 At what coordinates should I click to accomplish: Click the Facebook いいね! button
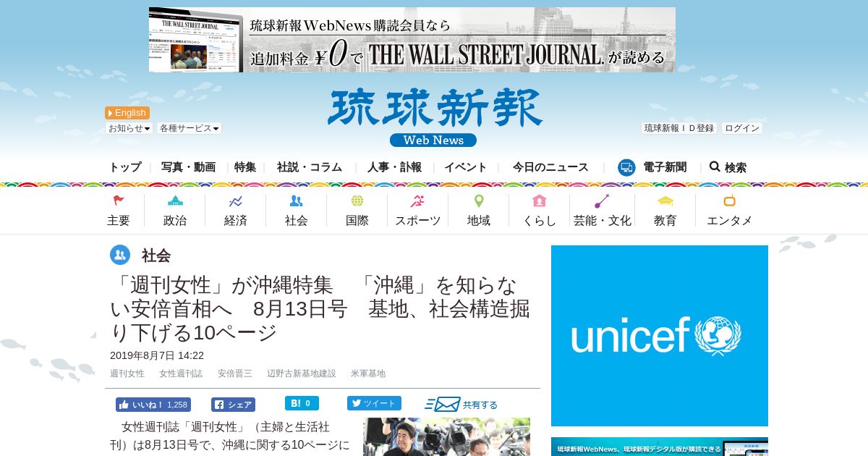click(x=153, y=405)
